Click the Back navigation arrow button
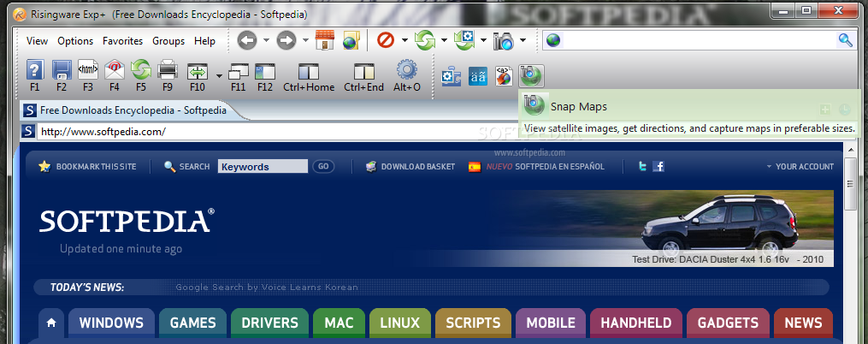Screen dimensions: 868x344 tap(247, 40)
